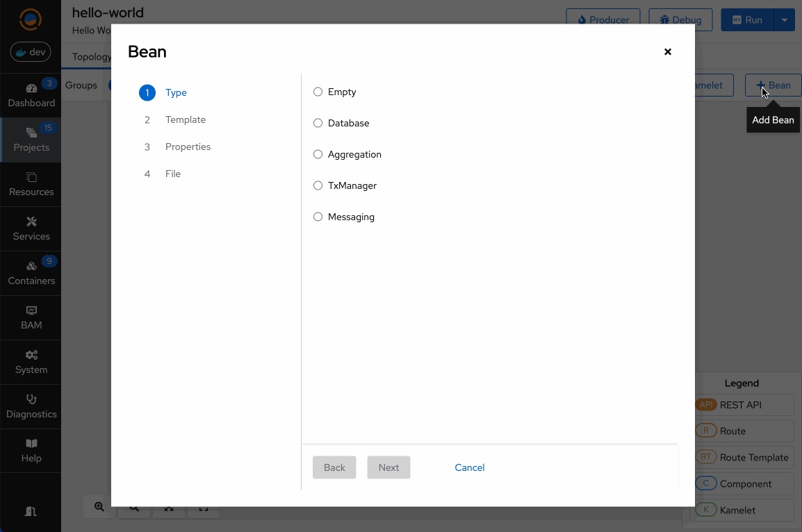Click the Run button

click(x=747, y=20)
